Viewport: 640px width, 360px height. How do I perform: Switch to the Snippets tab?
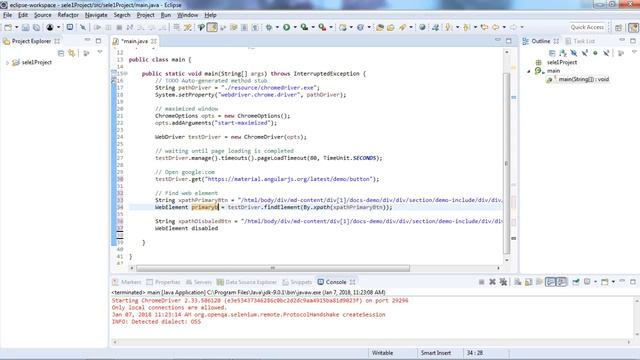pos(297,282)
